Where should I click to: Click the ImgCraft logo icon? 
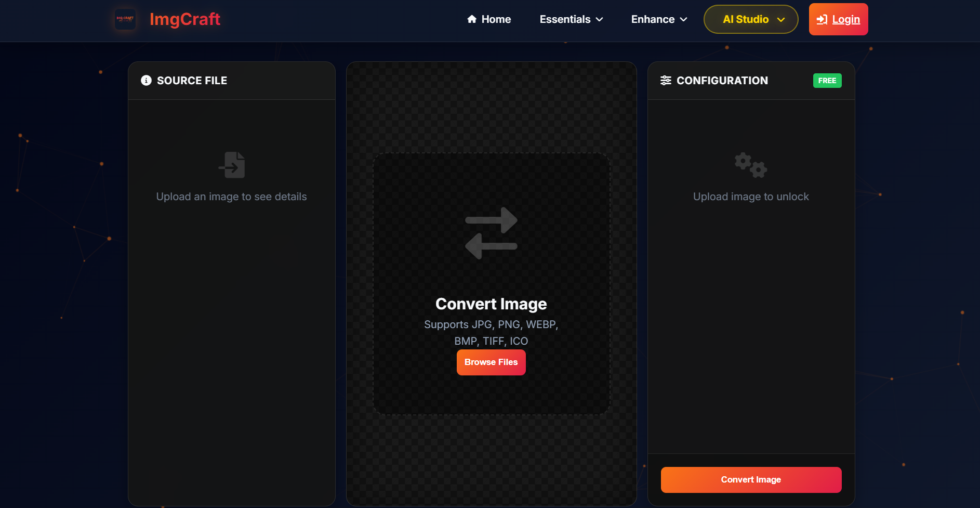coord(125,19)
